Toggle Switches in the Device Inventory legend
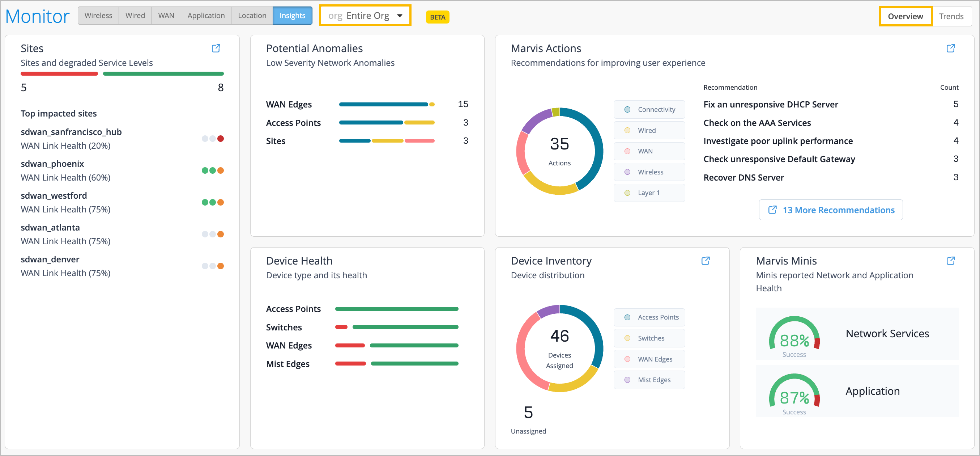980x456 pixels. click(x=649, y=338)
